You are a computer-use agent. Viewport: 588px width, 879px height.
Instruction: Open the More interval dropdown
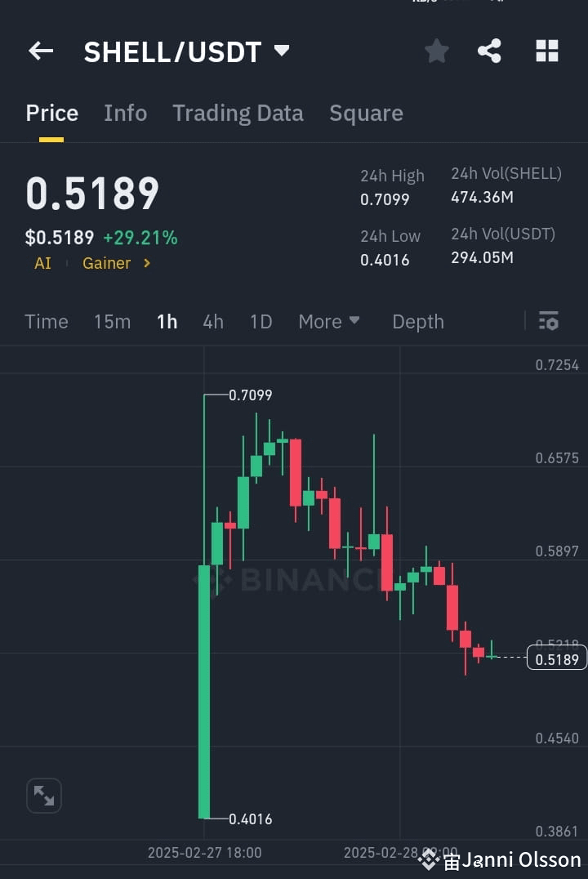click(x=328, y=321)
